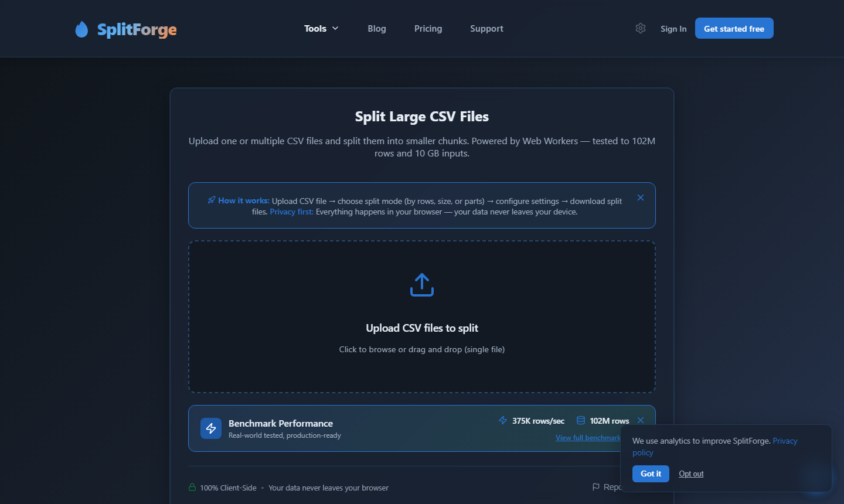Image resolution: width=844 pixels, height=504 pixels.
Task: Open the Privacy policy link
Action: [x=715, y=447]
